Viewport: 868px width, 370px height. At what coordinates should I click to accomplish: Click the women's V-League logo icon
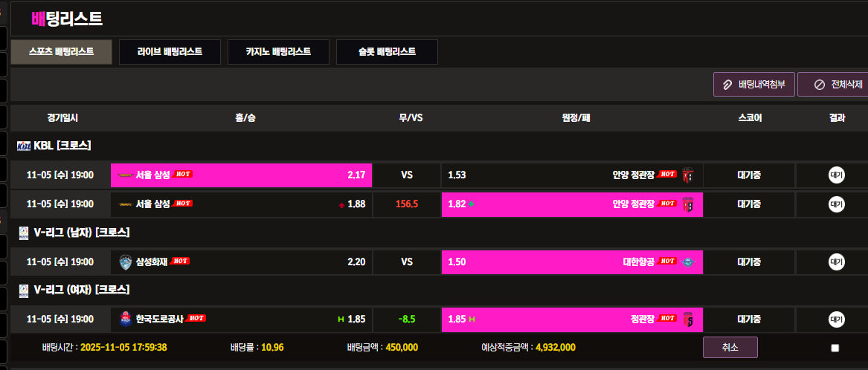pyautogui.click(x=23, y=290)
